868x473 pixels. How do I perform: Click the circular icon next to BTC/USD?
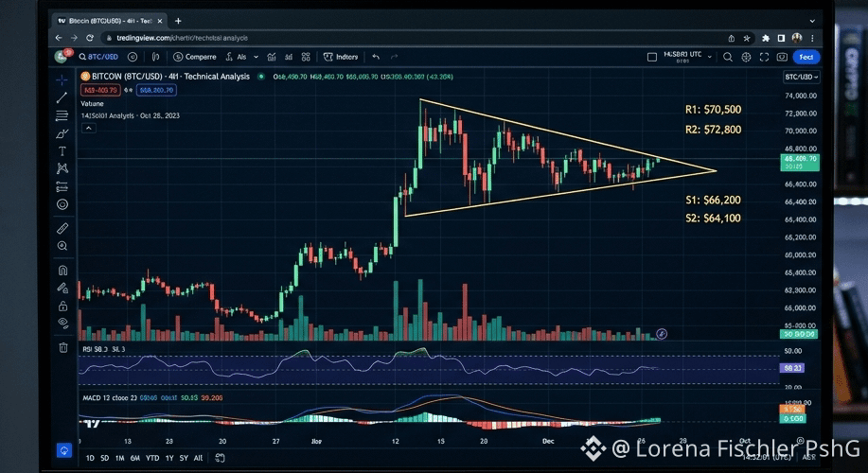(133, 57)
